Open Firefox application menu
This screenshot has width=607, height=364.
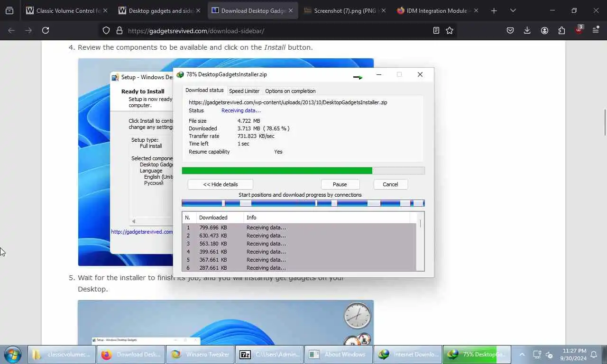coord(596,30)
